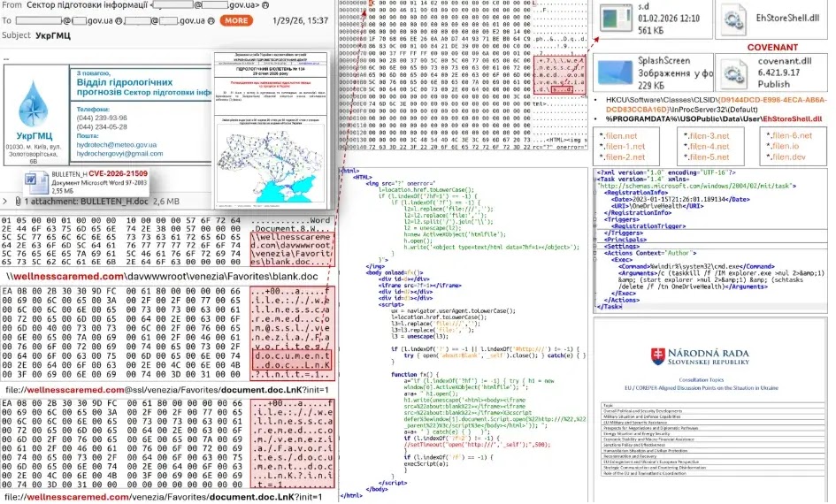Click the function fx() line in script
The image size is (836, 504).
(414, 375)
